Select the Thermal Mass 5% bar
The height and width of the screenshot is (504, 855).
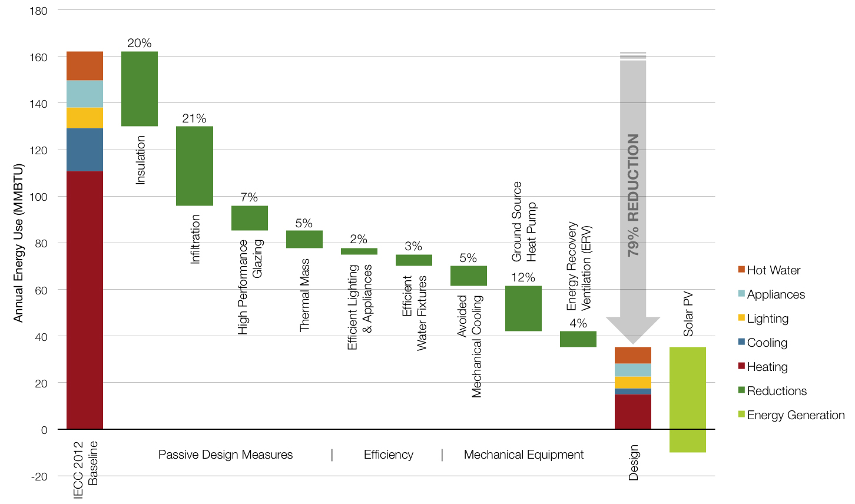click(x=304, y=239)
